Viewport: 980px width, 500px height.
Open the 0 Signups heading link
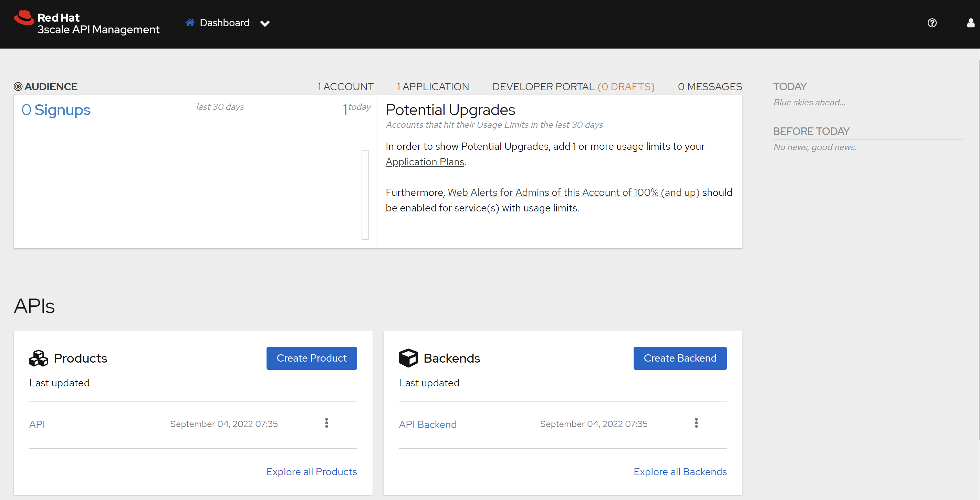point(56,110)
